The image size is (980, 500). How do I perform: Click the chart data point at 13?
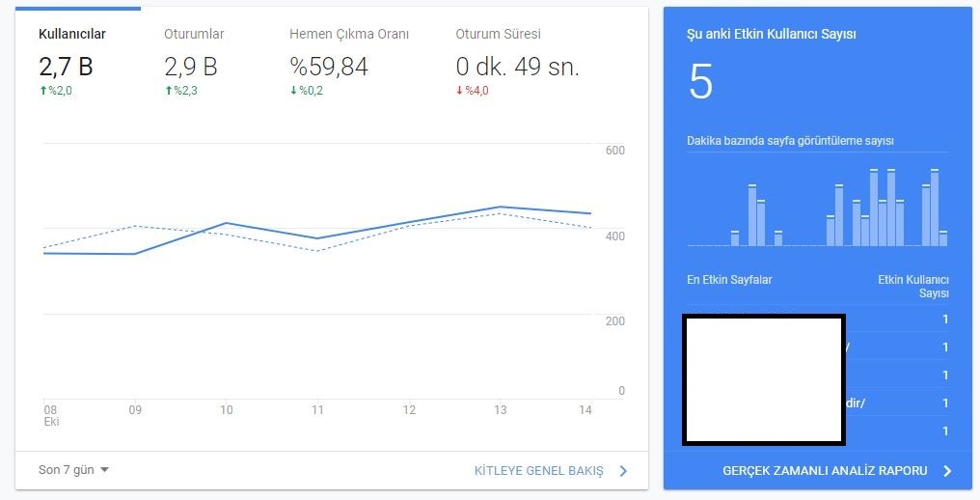coord(500,207)
